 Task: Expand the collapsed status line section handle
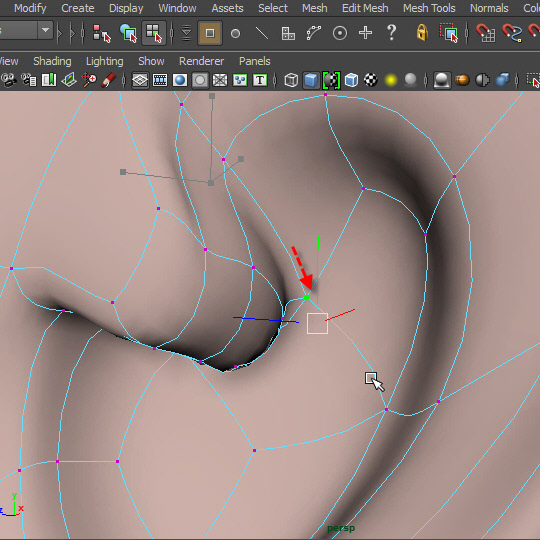point(60,33)
